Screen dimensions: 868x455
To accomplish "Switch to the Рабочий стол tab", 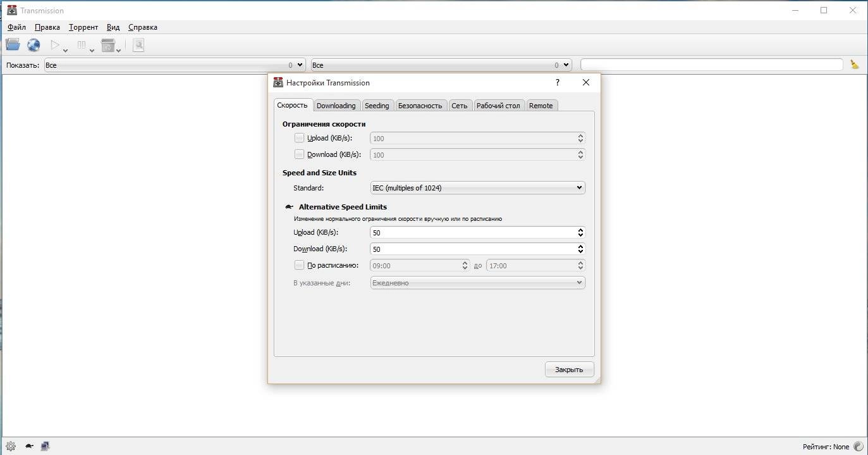I will (x=498, y=106).
